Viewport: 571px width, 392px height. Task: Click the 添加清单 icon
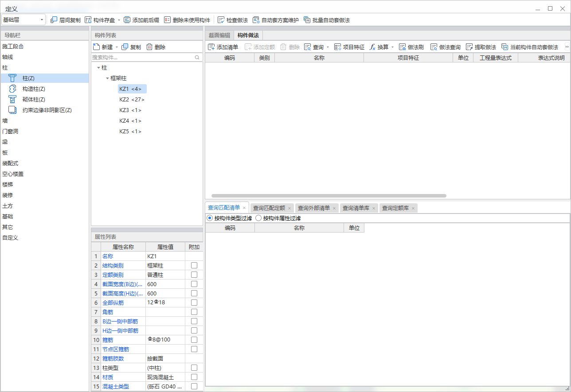pyautogui.click(x=211, y=47)
